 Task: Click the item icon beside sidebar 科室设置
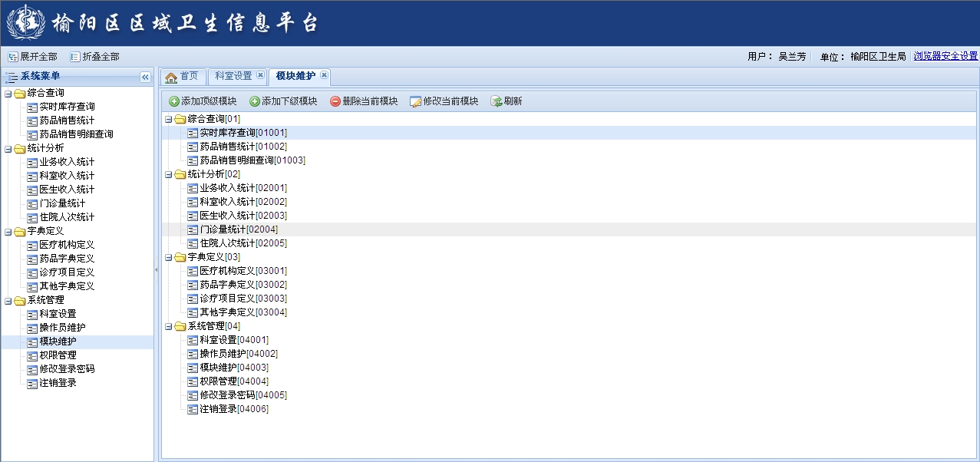[31, 314]
